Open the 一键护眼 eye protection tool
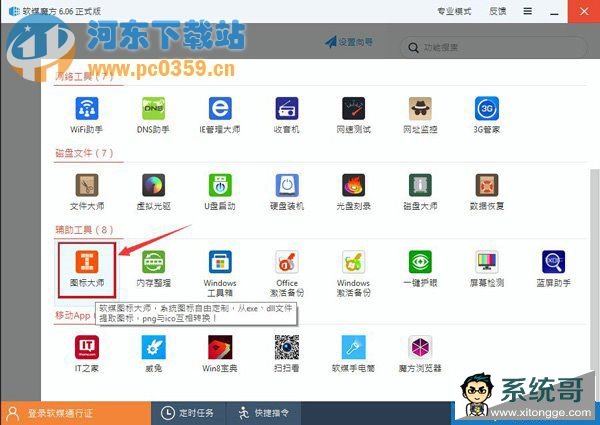600x425 pixels. coord(420,262)
